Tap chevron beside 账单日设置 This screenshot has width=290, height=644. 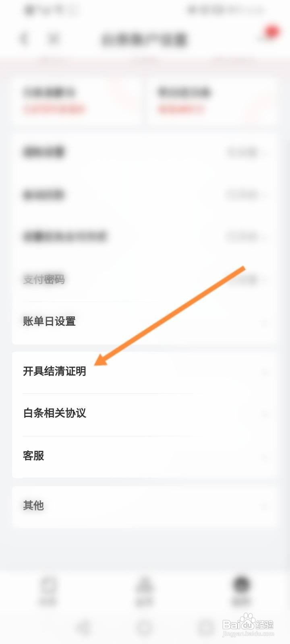click(265, 322)
